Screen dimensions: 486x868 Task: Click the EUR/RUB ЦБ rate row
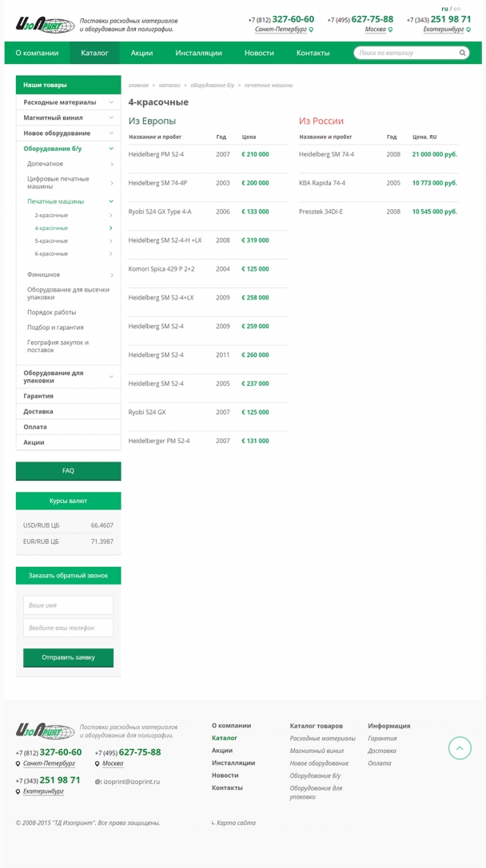pos(68,541)
